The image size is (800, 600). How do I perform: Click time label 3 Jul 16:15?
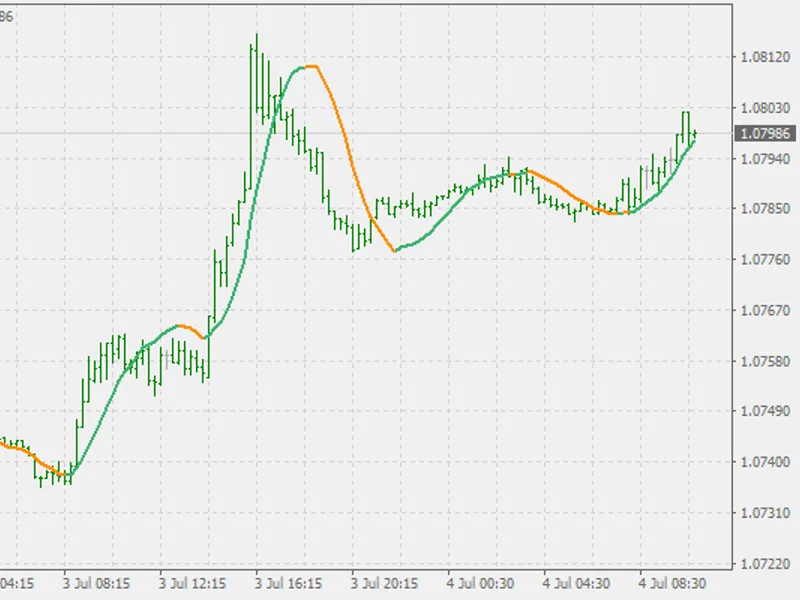tap(288, 583)
